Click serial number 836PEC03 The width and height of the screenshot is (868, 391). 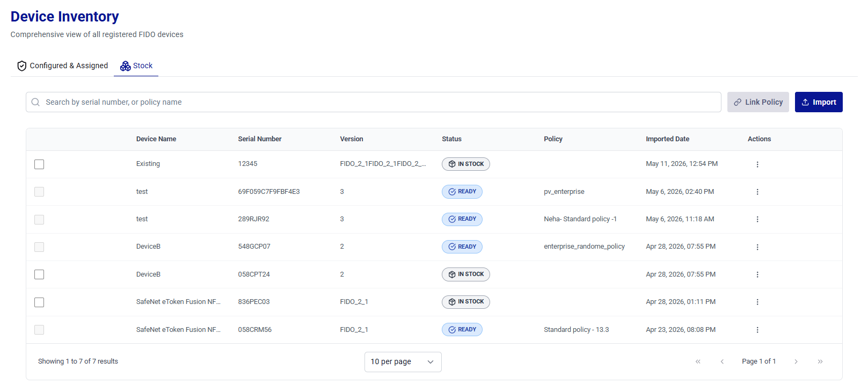tap(254, 302)
